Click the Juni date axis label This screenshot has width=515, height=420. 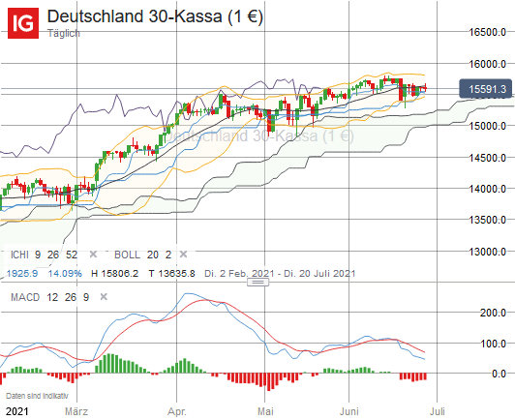click(x=349, y=411)
